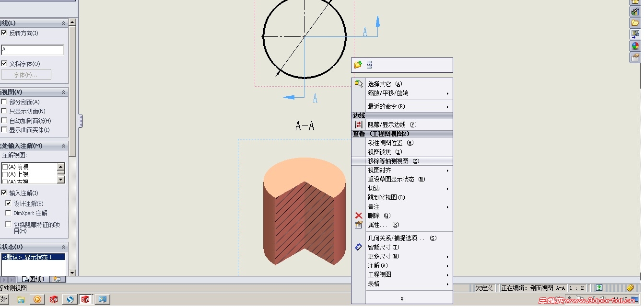
Task: Collapse the 输入注解 section header
Action: pyautogui.click(x=63, y=146)
